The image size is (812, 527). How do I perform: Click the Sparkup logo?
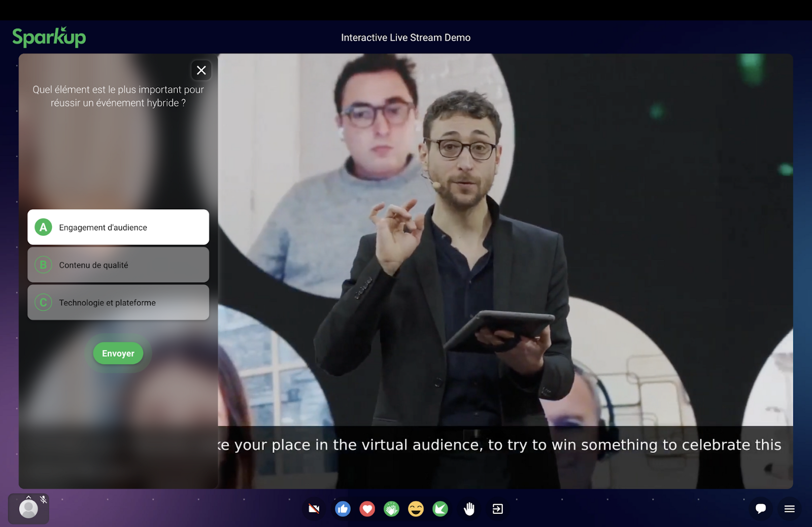coord(49,38)
